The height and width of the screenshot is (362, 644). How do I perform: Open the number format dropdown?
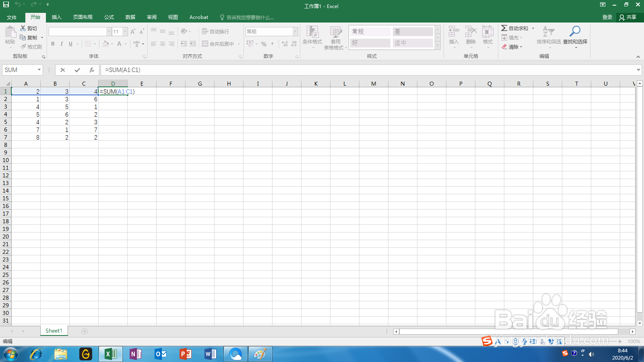point(295,31)
